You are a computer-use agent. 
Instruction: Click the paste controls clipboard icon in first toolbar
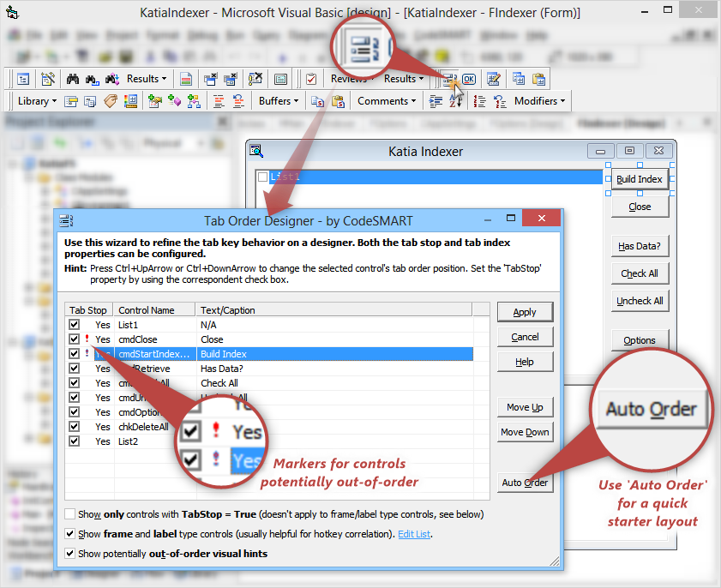pyautogui.click(x=538, y=79)
